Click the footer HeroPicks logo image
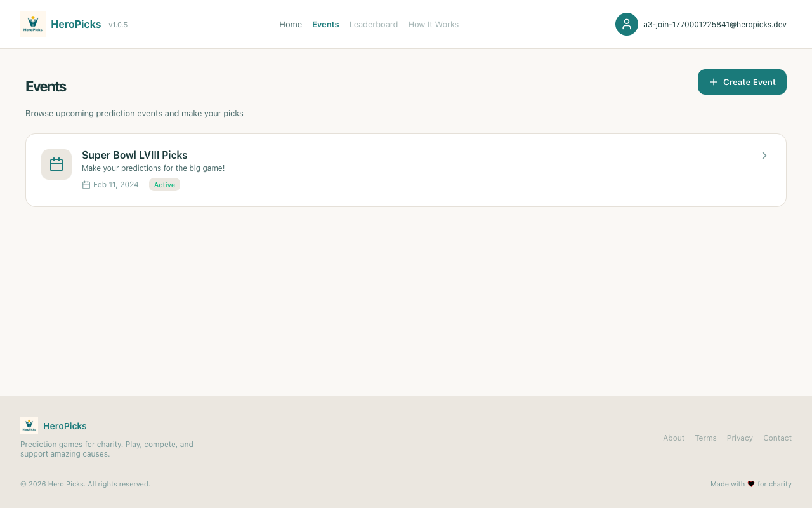This screenshot has width=812, height=508. (29, 425)
